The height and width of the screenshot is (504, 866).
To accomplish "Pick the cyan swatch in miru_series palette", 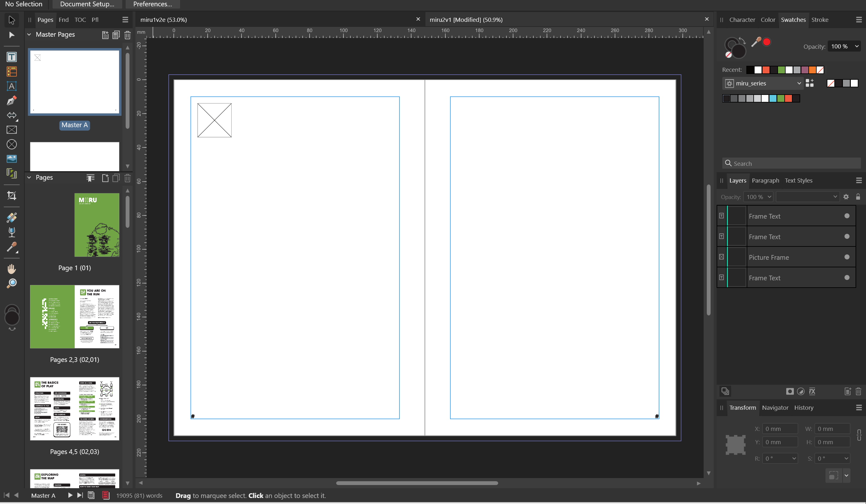I will click(x=773, y=99).
